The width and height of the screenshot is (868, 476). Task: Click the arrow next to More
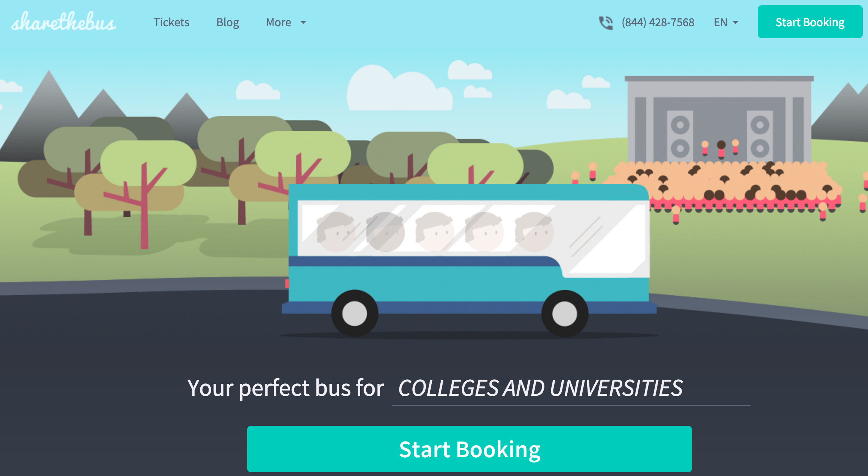point(303,23)
